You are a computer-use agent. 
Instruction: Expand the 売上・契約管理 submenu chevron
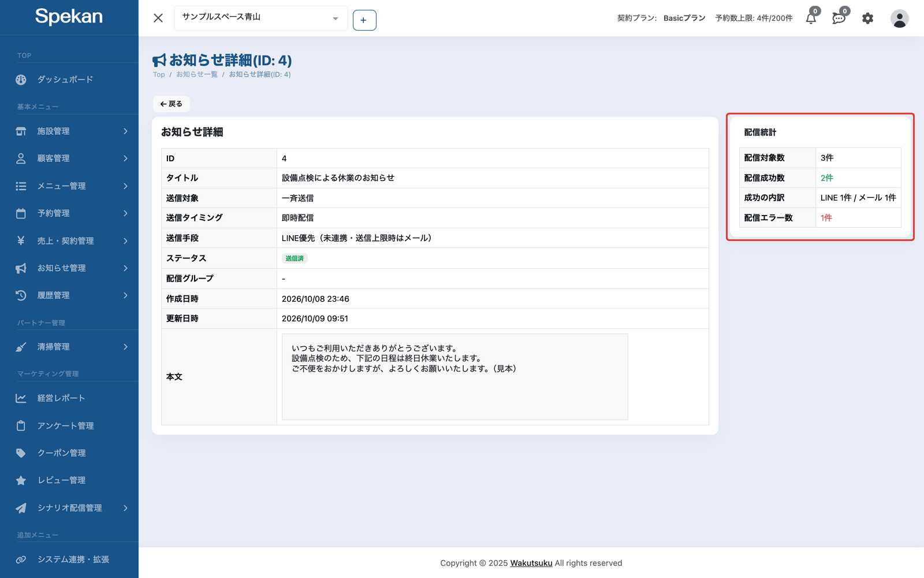pos(125,241)
